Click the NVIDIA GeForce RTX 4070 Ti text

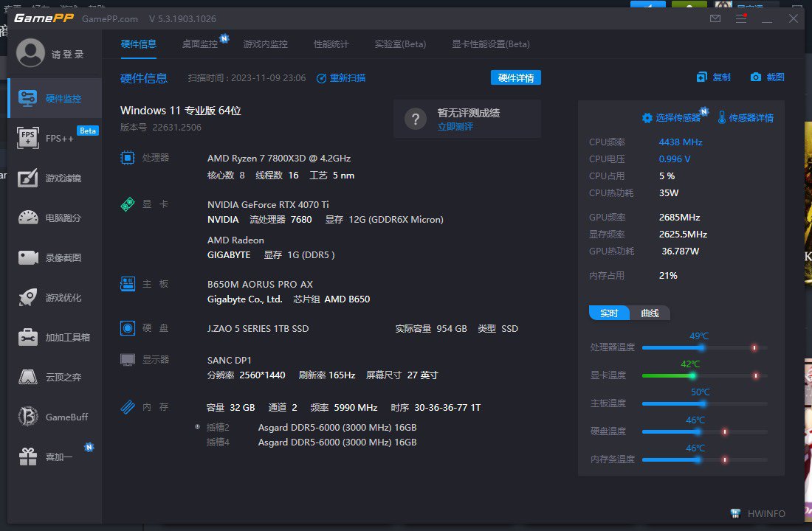click(x=268, y=205)
